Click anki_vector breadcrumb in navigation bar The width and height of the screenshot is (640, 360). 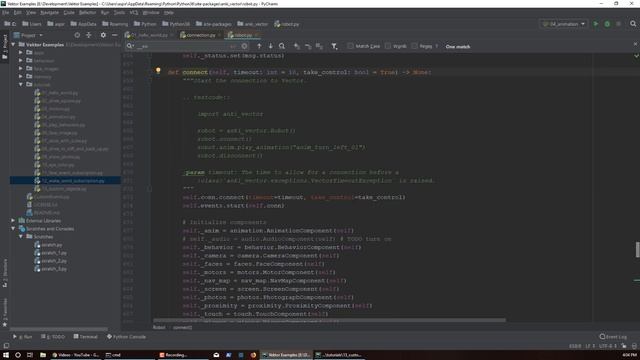(x=252, y=24)
